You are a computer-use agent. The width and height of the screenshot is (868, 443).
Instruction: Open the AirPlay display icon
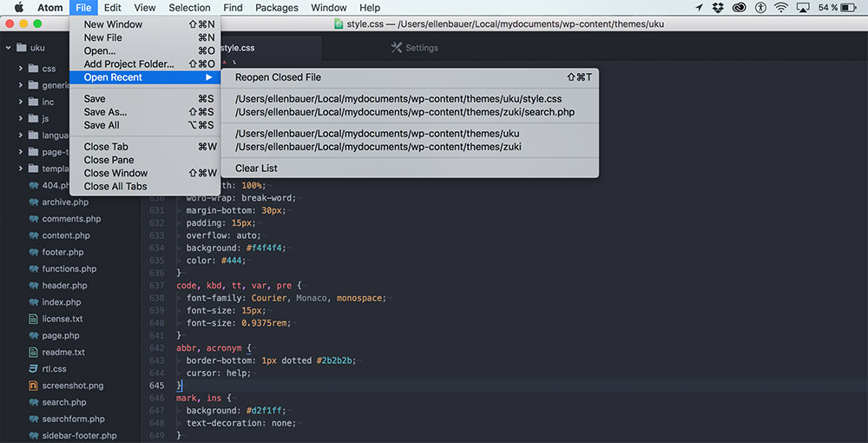click(803, 8)
